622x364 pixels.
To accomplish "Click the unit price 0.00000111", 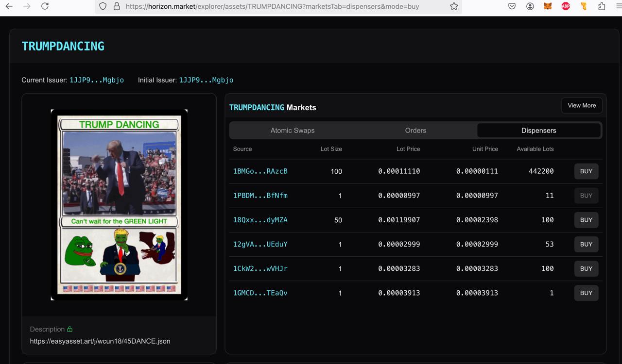I will (477, 171).
